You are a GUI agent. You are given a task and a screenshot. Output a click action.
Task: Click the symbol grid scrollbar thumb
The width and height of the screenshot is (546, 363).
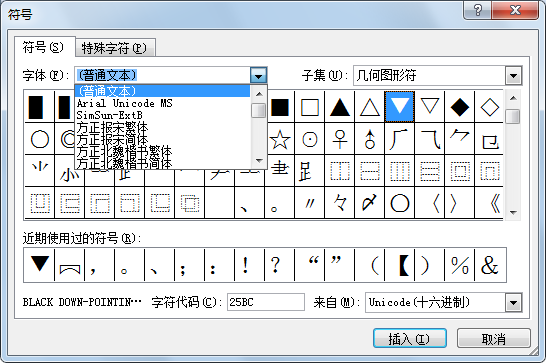point(513,116)
